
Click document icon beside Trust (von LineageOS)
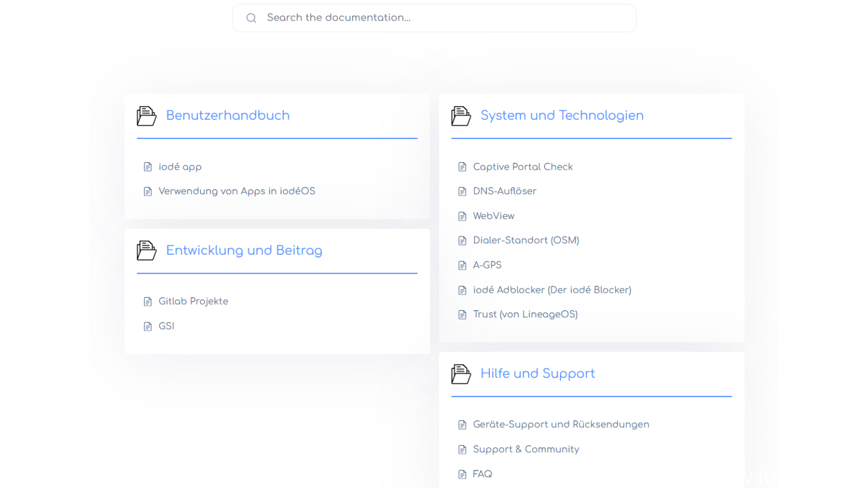coord(462,315)
